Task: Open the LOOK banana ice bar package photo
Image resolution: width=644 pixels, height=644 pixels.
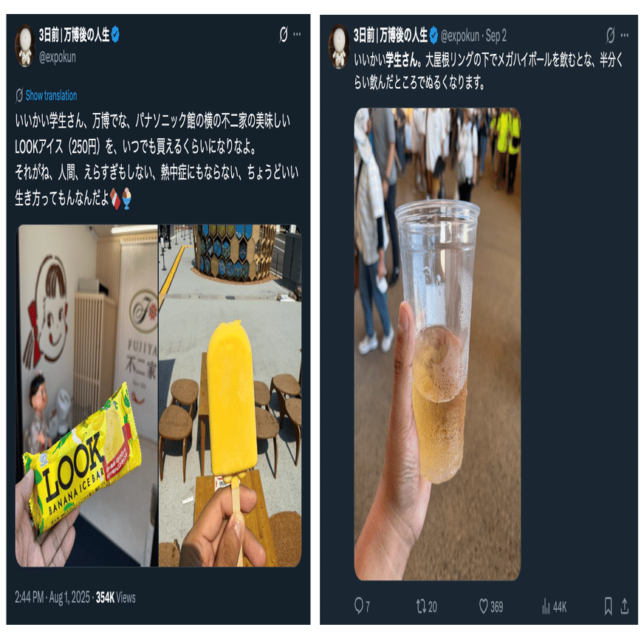Action: point(86,396)
